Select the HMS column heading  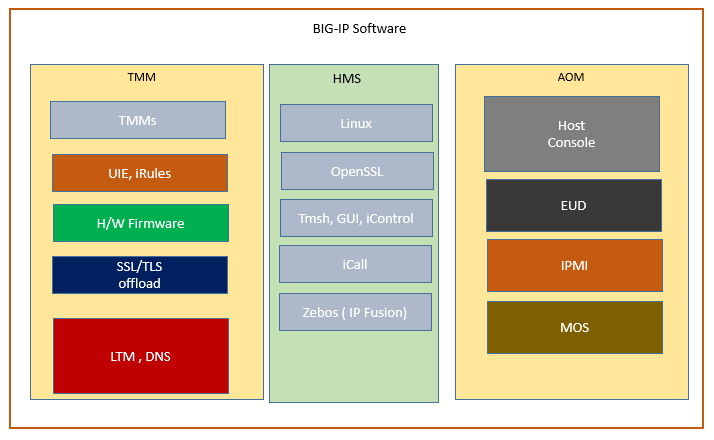(x=347, y=79)
